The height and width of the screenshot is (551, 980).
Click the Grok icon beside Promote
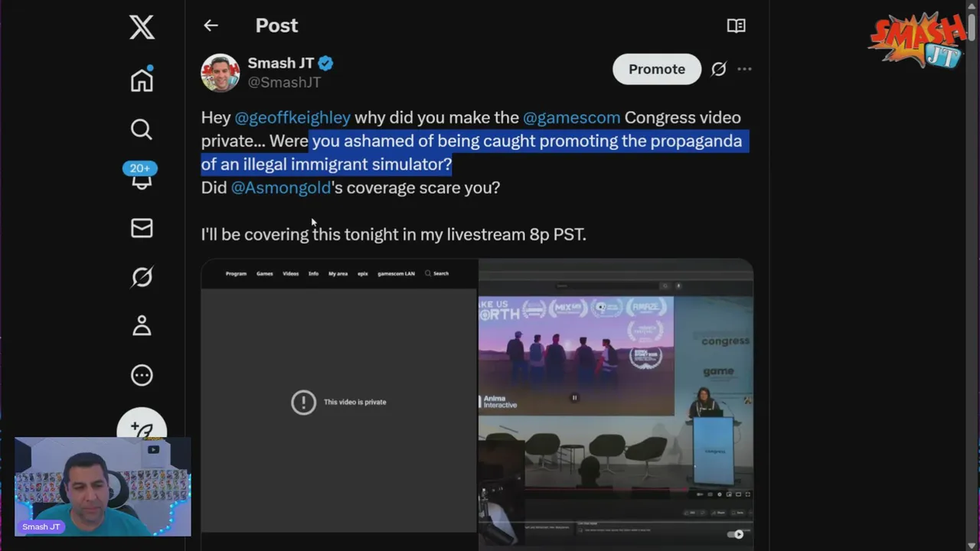click(718, 69)
